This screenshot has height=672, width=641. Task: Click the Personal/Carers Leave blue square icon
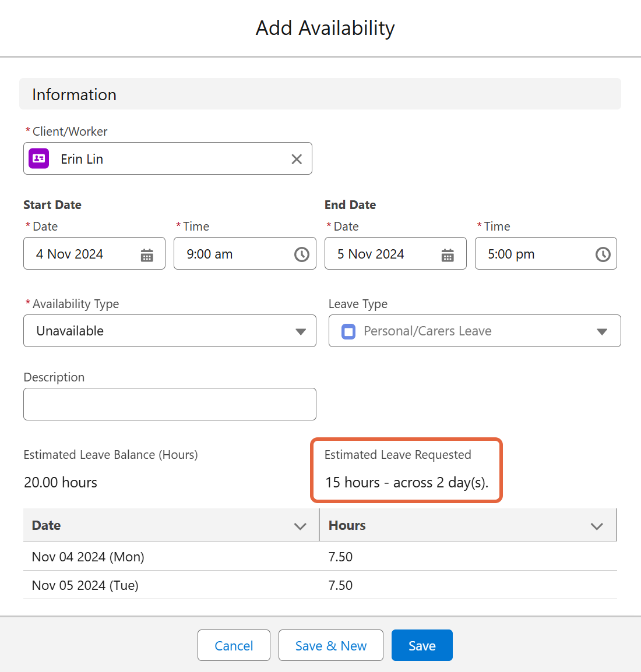tap(348, 331)
